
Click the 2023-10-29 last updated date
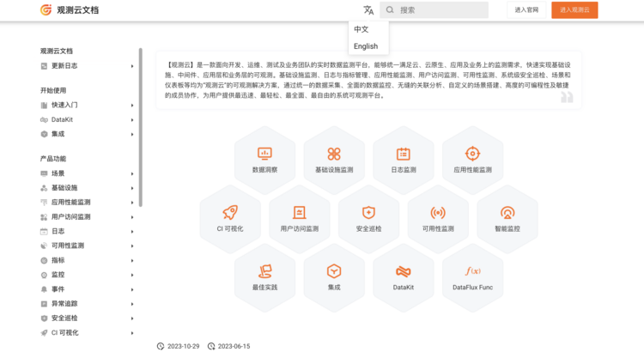[183, 346]
